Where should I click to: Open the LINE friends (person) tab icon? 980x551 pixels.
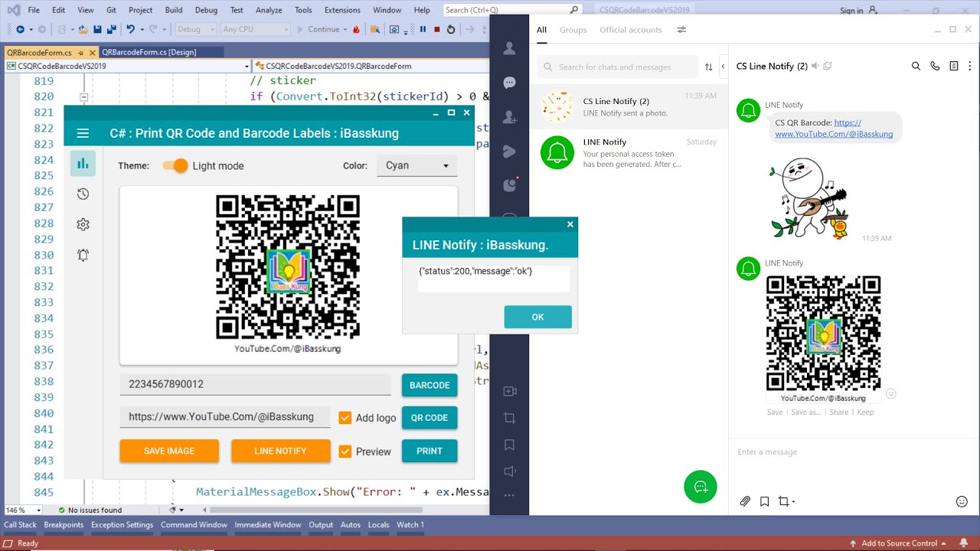[x=509, y=48]
